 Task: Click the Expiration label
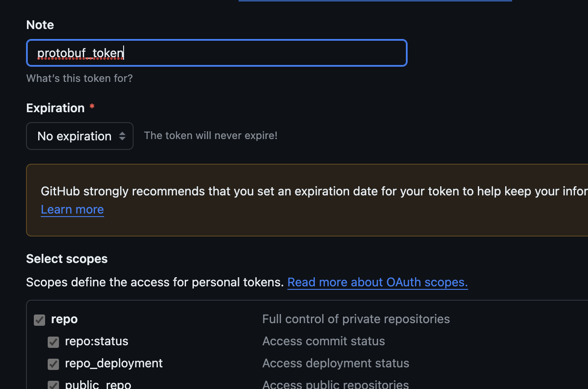pyautogui.click(x=56, y=108)
